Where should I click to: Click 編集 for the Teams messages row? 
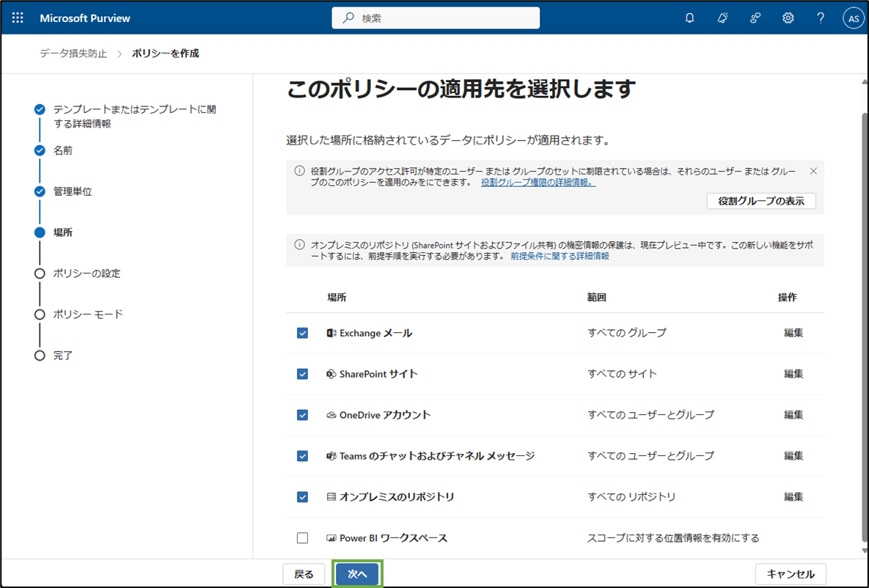[793, 456]
